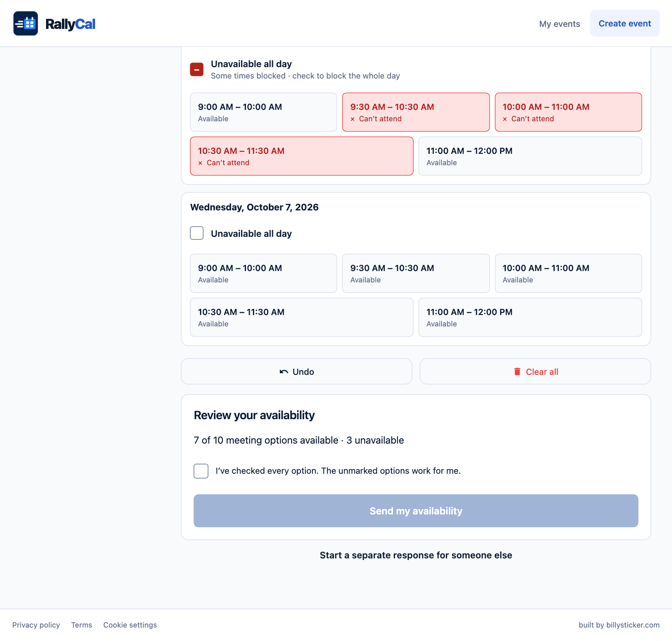This screenshot has width=672, height=641.
Task: Click the Create event button
Action: coord(625,23)
